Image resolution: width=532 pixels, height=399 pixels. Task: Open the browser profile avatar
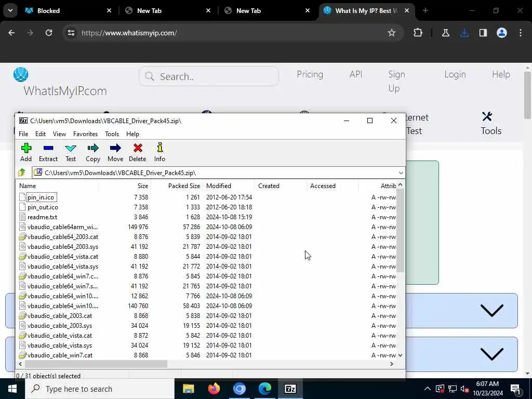(501, 33)
